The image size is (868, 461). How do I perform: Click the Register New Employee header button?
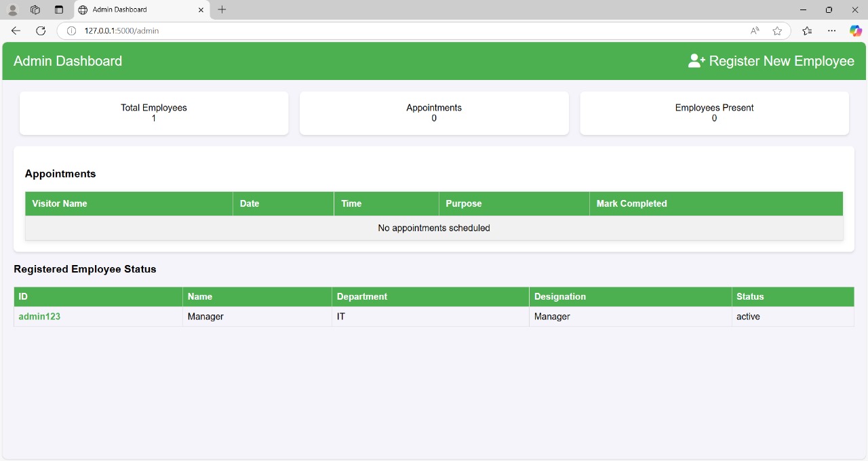[771, 61]
